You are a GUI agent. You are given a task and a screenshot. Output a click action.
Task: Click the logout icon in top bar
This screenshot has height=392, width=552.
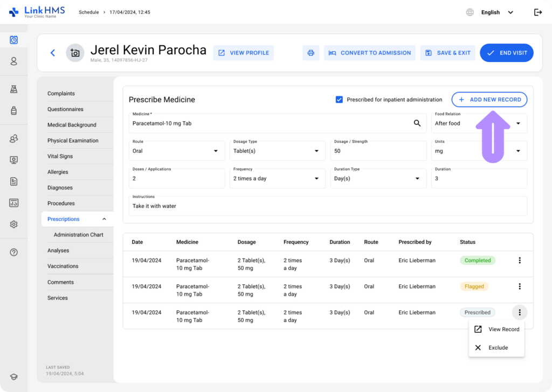[537, 12]
